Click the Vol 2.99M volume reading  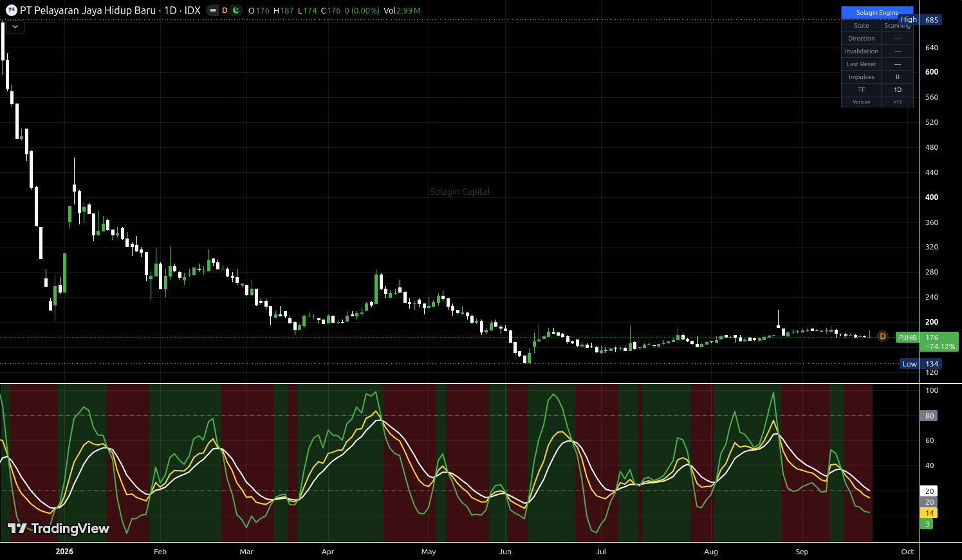point(402,10)
